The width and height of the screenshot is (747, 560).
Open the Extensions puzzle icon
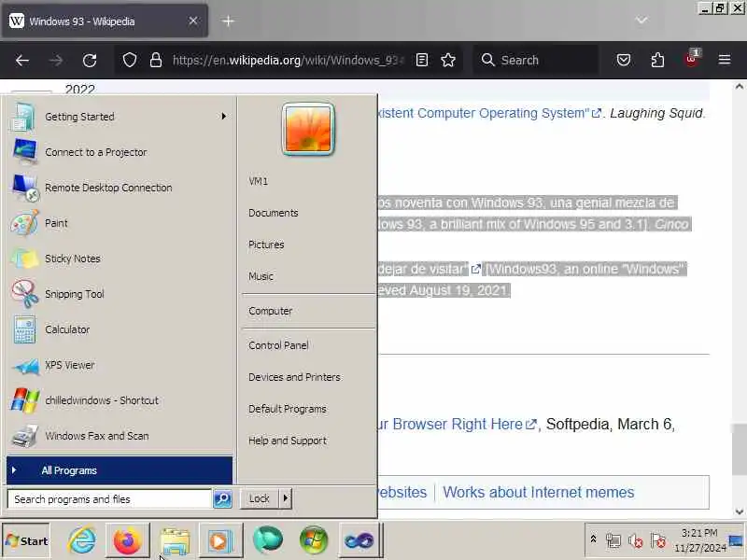657,60
